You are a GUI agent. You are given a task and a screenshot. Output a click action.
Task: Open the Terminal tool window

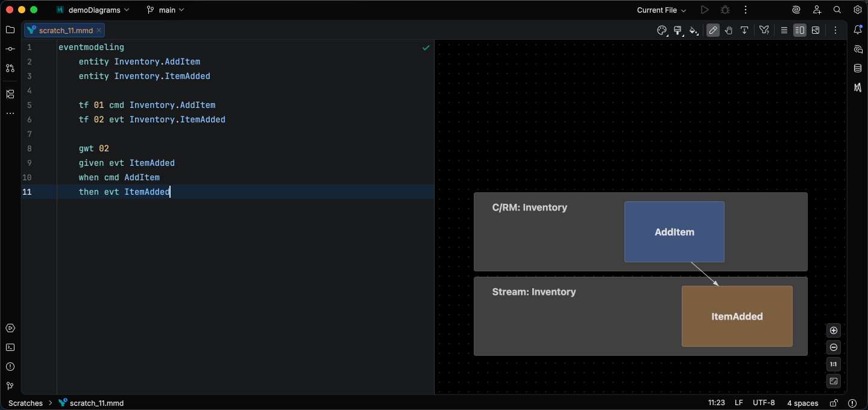coord(10,347)
